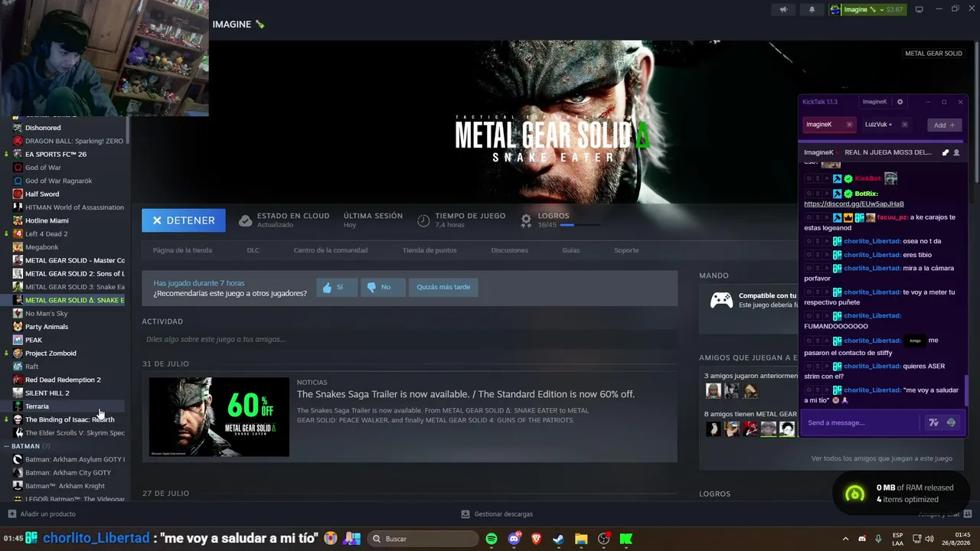Select EA SPORTS FC 26 game

[56, 154]
